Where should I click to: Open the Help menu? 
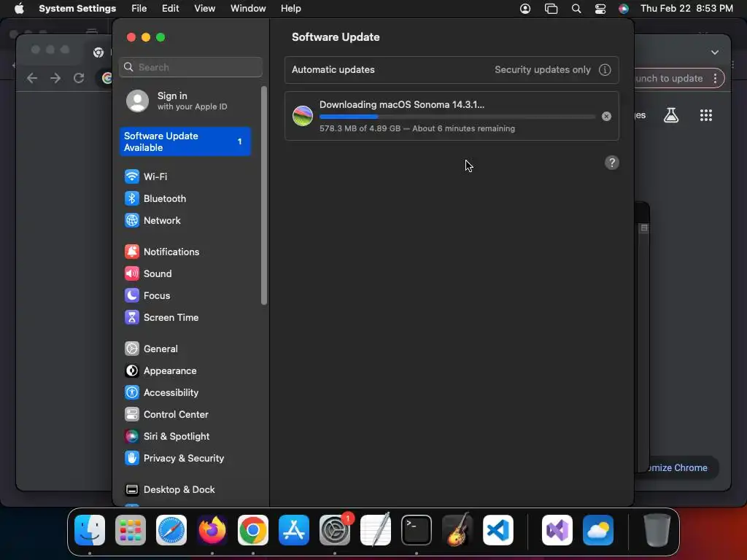(290, 9)
